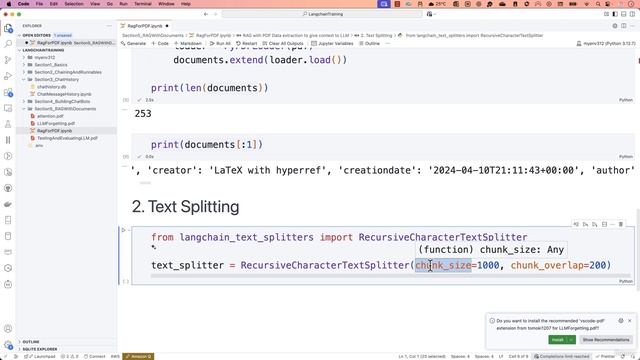
Task: Open Jupyter Variables panel
Action: coord(331,43)
